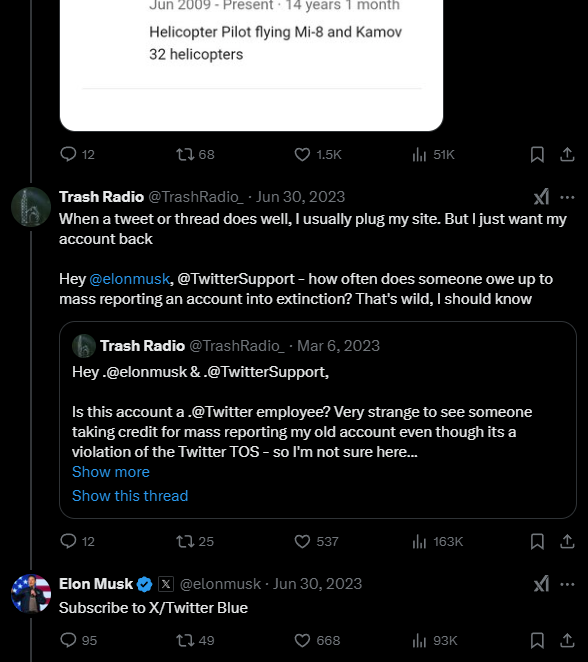
Task: Click Elon Musk's X affiliation badge
Action: (x=166, y=584)
